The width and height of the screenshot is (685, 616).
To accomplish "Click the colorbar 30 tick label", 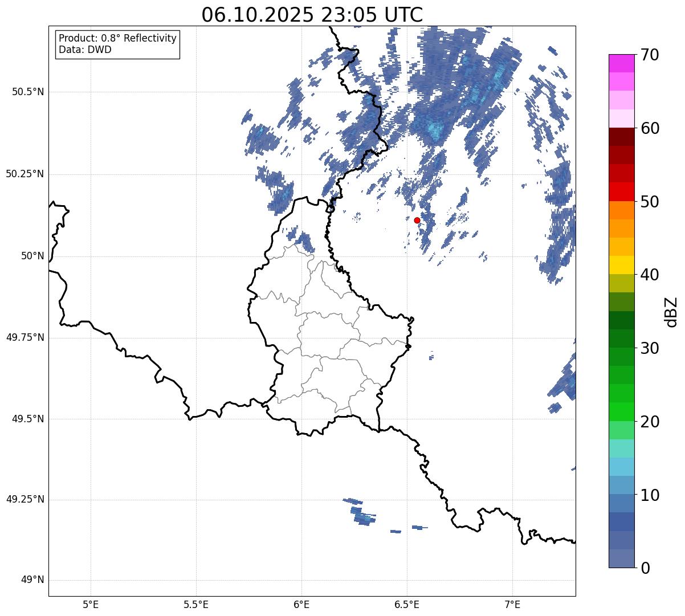I will (650, 348).
